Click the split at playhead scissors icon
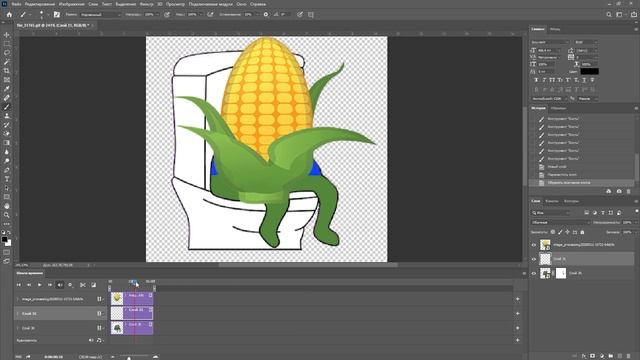This screenshot has width=640, height=360. 83,285
